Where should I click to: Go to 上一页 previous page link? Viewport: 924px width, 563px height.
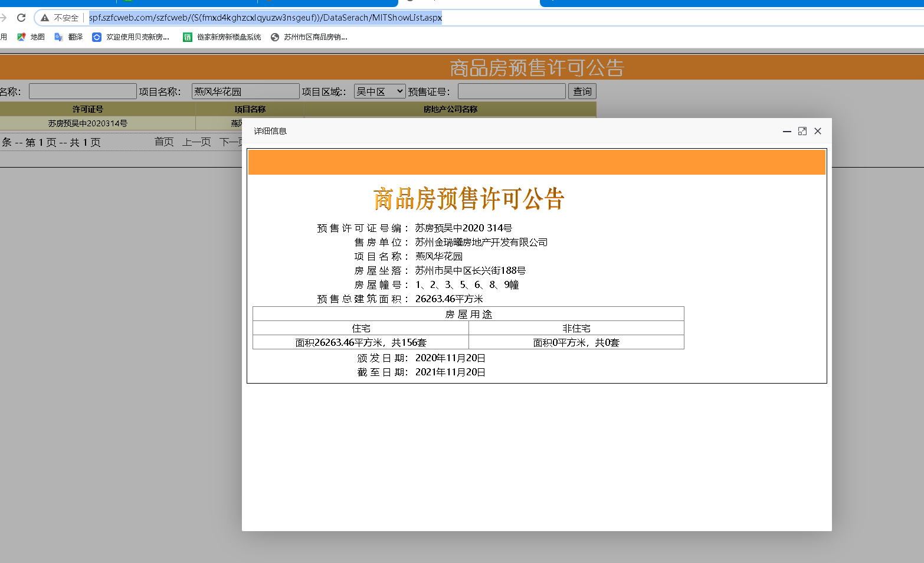[x=196, y=142]
